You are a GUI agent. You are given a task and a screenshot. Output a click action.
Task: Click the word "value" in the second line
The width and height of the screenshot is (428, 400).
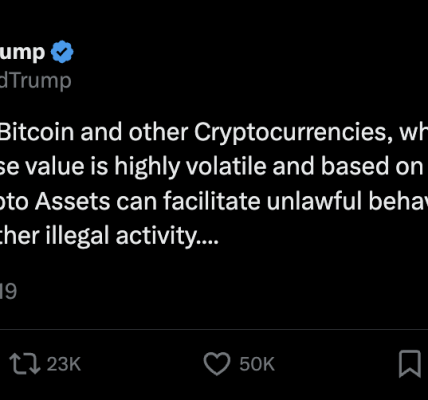coord(55,167)
